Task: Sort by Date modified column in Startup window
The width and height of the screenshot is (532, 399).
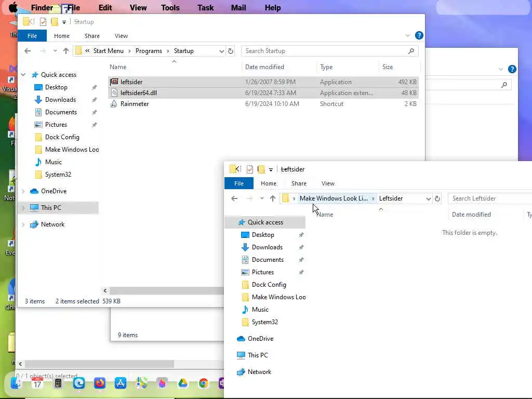Action: tap(264, 67)
